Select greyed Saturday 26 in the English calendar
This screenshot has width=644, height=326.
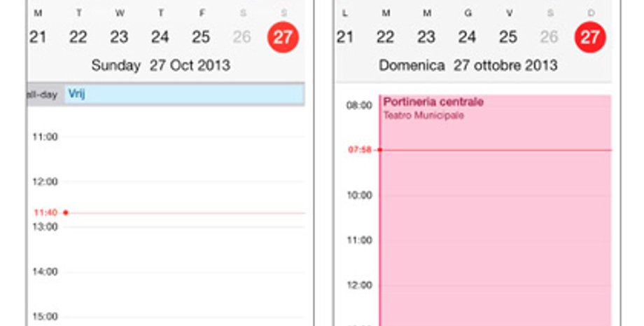242,37
